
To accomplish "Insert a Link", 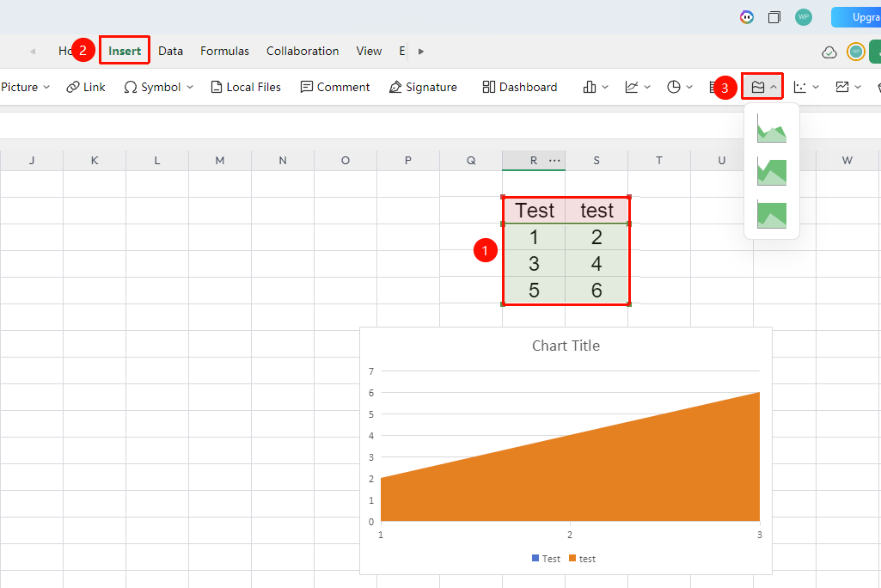I will point(85,87).
